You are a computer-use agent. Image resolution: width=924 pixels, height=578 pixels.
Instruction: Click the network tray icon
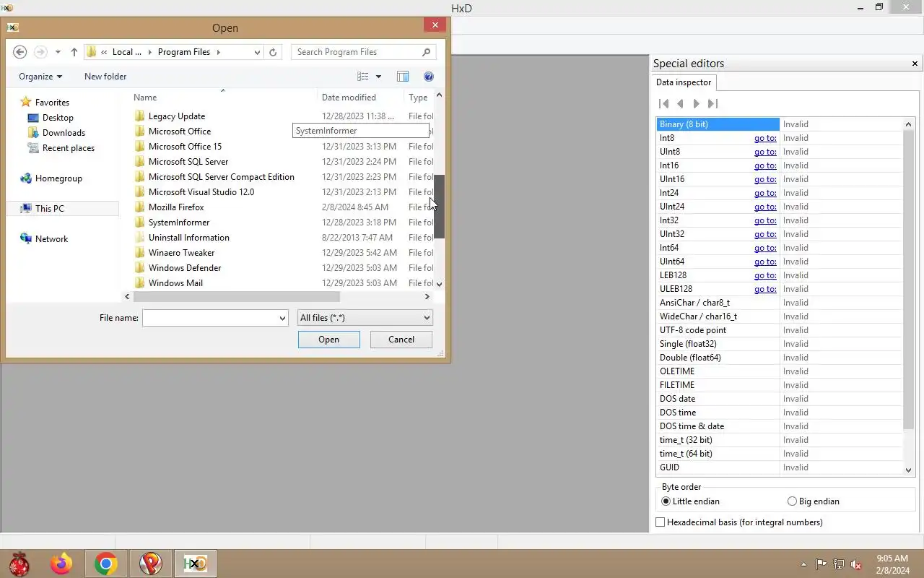tap(839, 564)
